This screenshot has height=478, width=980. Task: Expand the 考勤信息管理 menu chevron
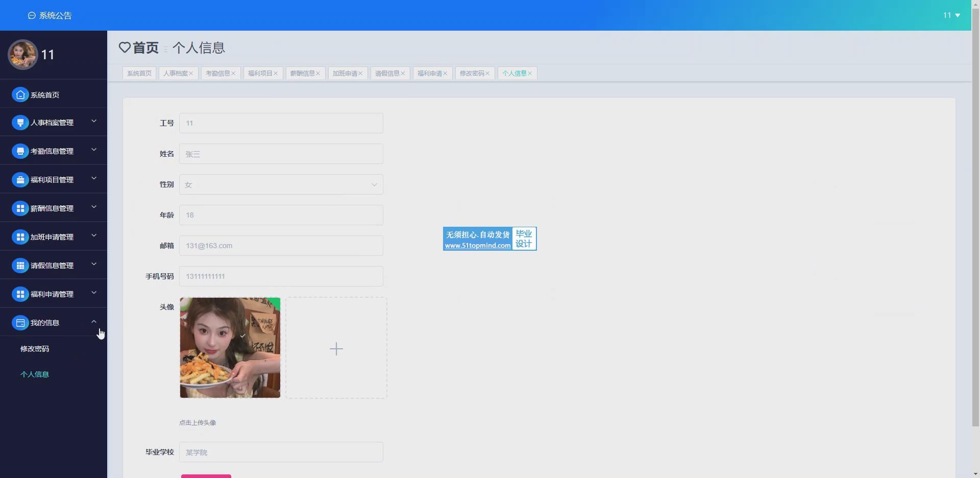coord(94,150)
